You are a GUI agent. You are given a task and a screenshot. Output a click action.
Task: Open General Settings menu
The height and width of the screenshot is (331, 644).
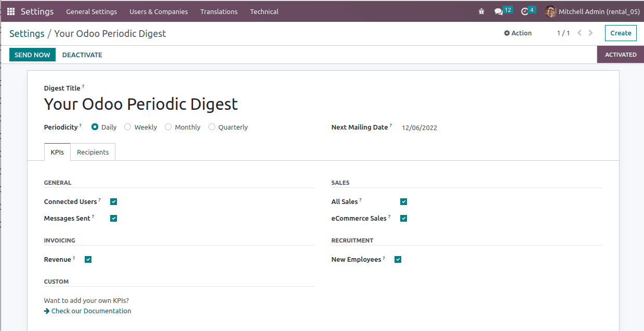tap(91, 11)
